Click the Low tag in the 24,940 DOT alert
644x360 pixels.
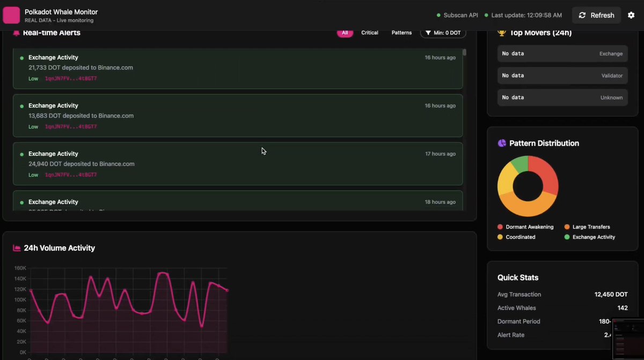tap(33, 175)
